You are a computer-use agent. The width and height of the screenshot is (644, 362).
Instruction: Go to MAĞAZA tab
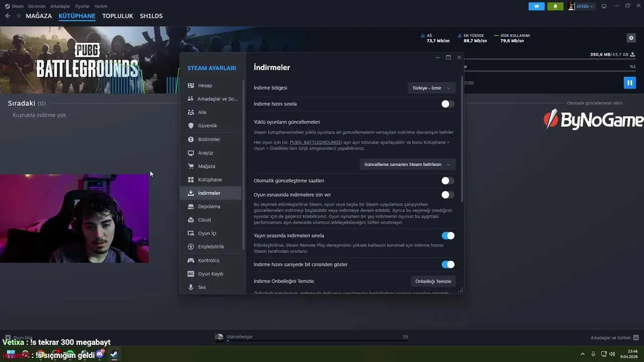tap(39, 16)
